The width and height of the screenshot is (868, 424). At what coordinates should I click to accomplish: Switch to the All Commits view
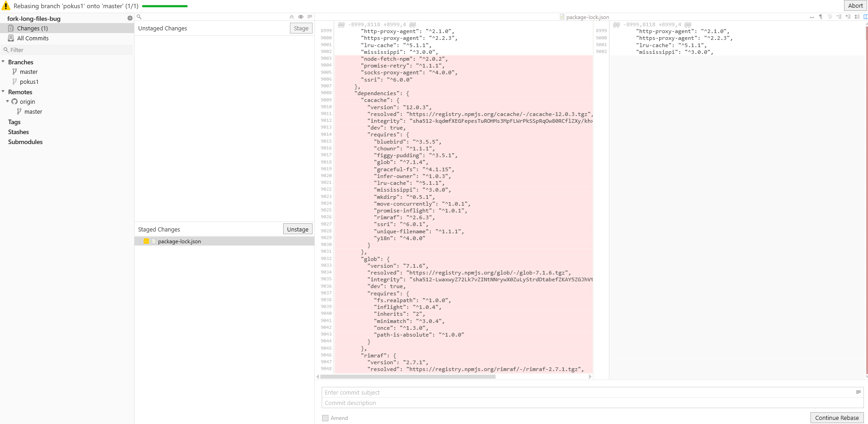tap(32, 38)
